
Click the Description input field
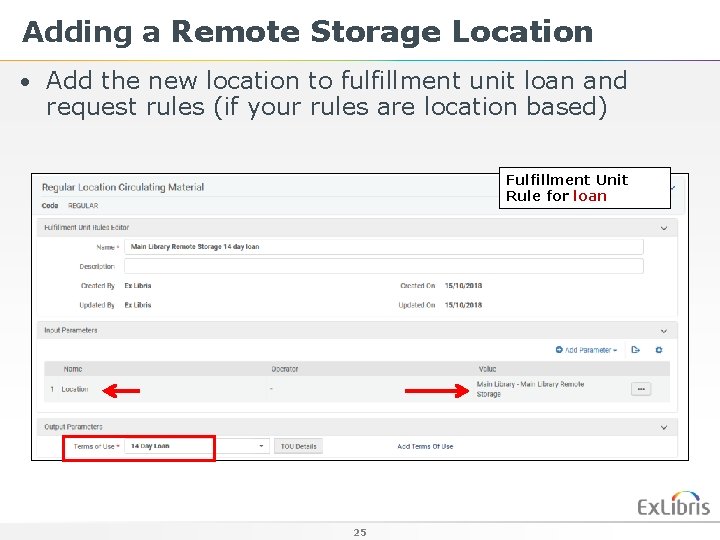tap(384, 266)
